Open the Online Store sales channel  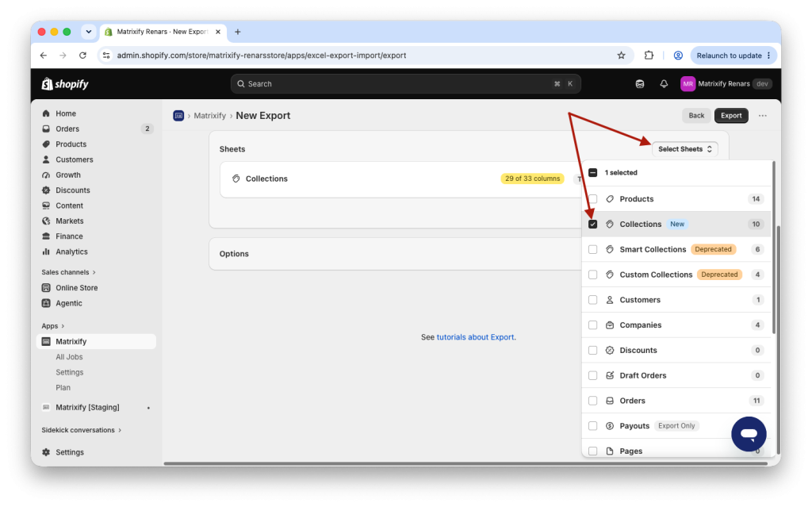pyautogui.click(x=76, y=288)
